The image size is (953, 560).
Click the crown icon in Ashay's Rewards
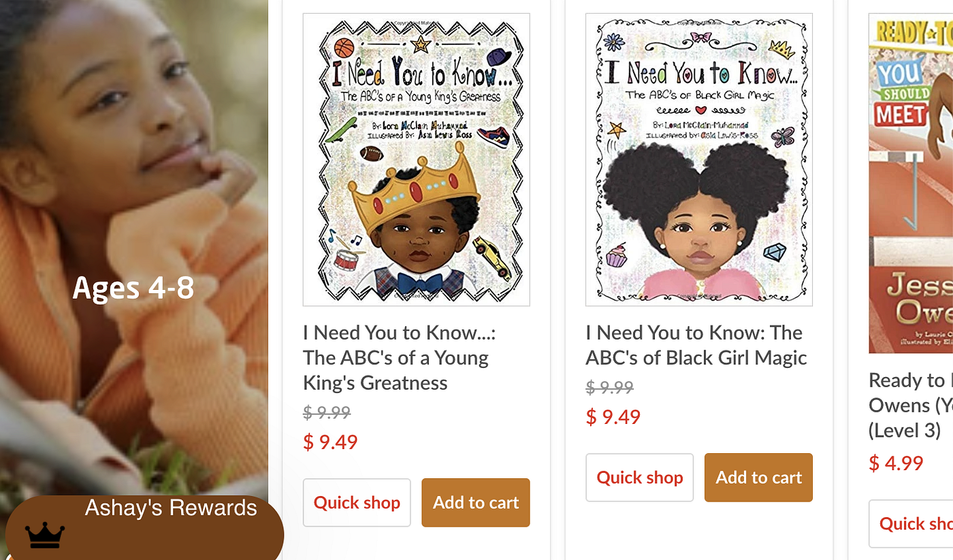click(x=45, y=535)
